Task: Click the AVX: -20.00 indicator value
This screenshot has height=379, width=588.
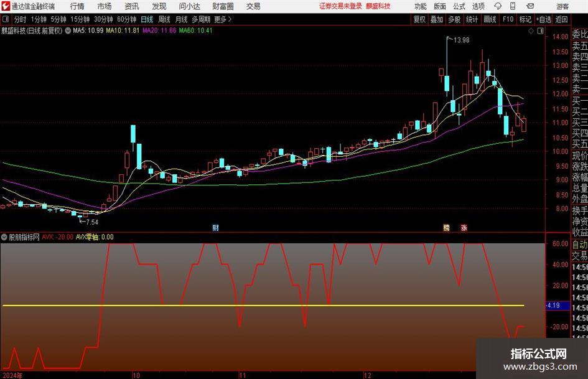Action: 58,237
